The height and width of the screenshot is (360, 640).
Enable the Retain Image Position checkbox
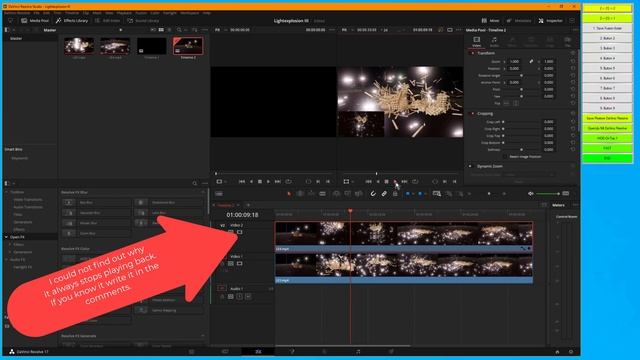pyautogui.click(x=505, y=157)
